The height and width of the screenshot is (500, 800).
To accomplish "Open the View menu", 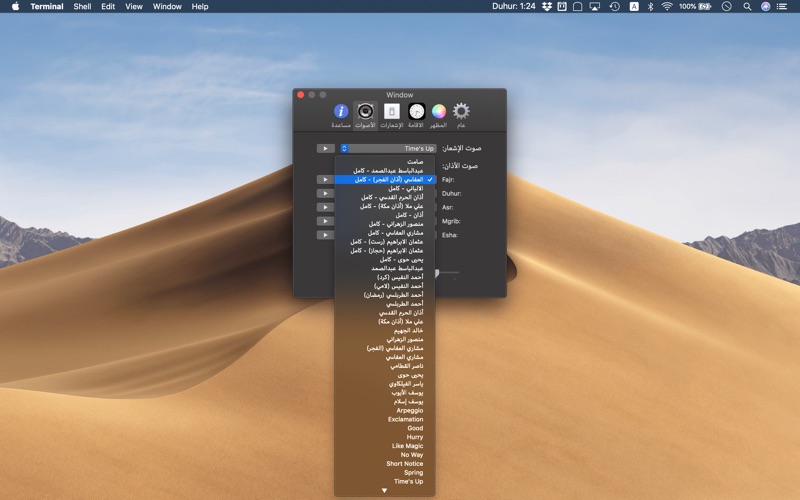I will click(134, 7).
